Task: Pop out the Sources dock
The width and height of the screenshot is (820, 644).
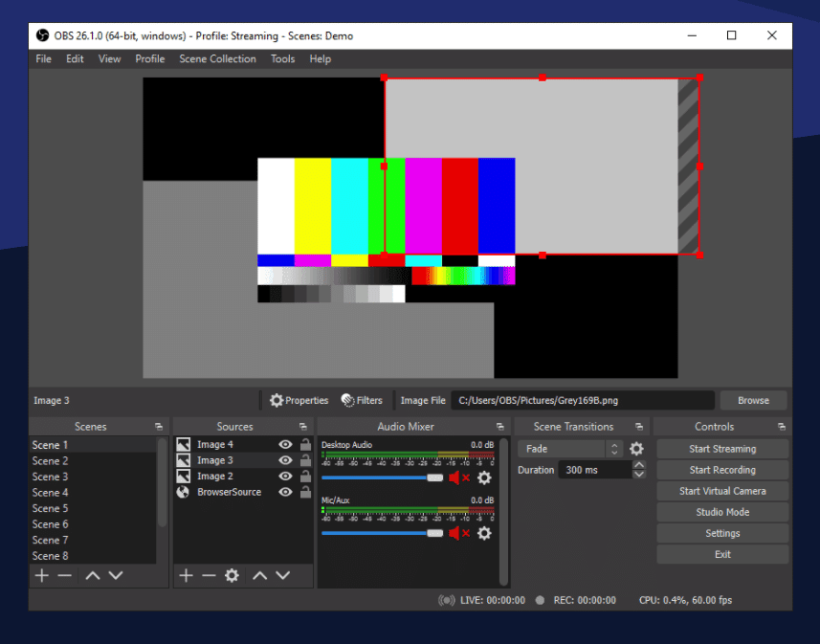Action: [302, 427]
